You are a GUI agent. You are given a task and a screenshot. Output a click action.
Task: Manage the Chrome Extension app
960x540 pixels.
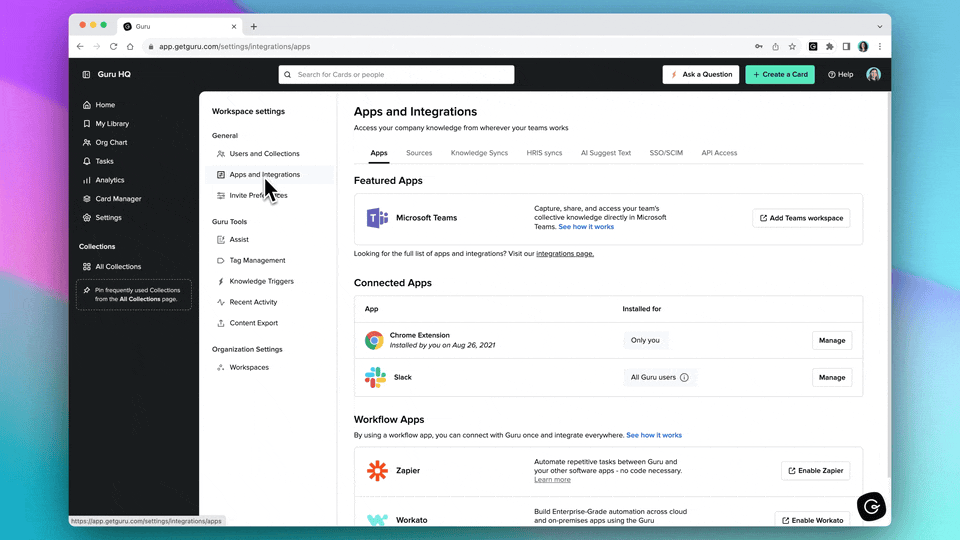coord(832,340)
